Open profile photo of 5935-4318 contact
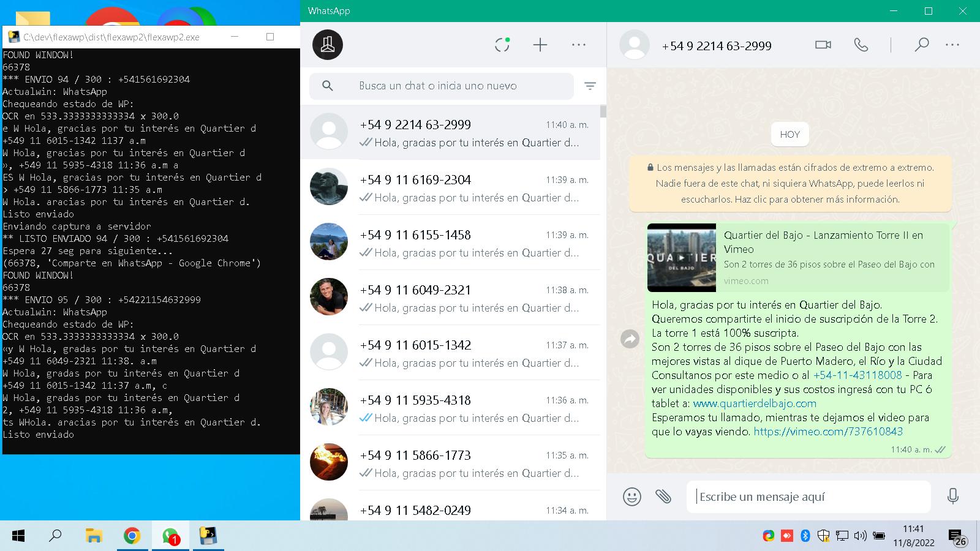Viewport: 980px width, 551px height. 329,407
